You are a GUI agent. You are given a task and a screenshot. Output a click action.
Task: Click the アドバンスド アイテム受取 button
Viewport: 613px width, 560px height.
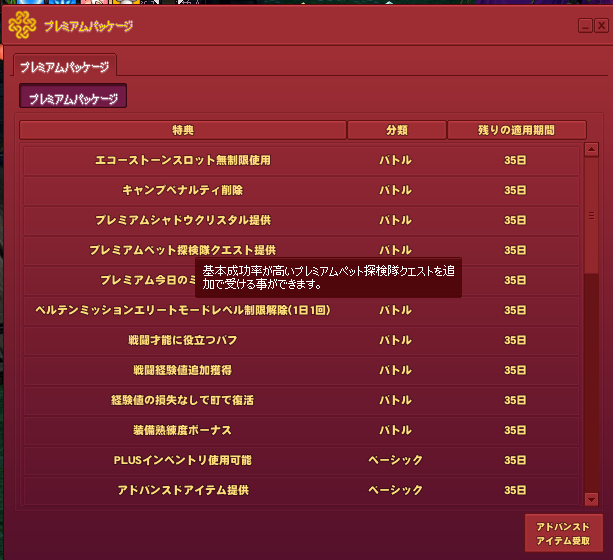click(x=563, y=533)
